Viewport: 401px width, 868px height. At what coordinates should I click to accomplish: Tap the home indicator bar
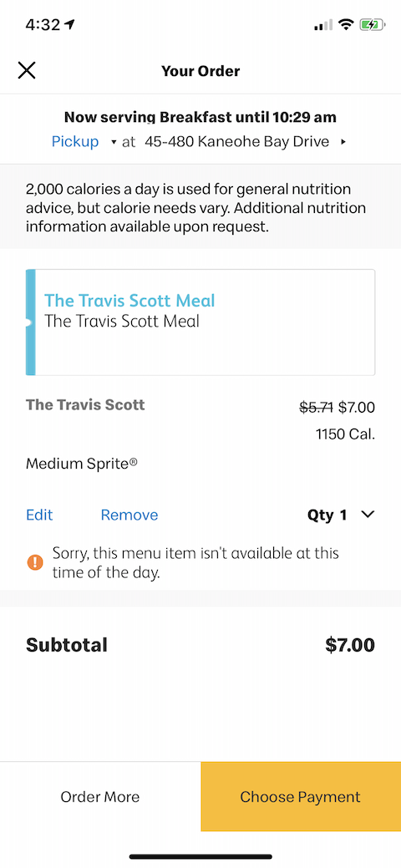coord(200,857)
